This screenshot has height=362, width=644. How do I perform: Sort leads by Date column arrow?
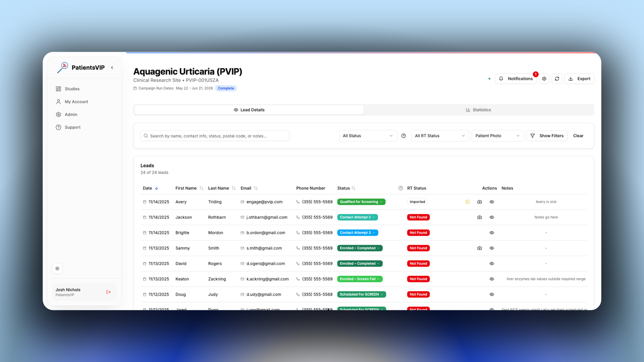coord(157,188)
